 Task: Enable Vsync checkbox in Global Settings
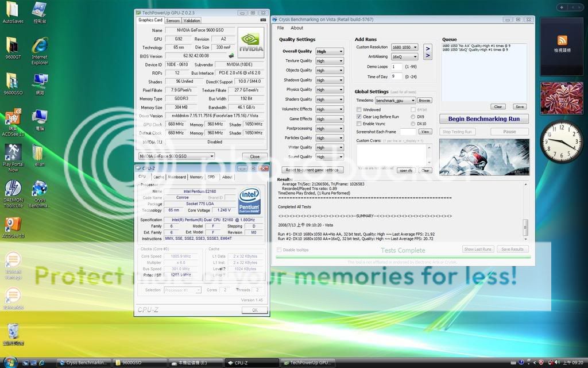point(359,124)
